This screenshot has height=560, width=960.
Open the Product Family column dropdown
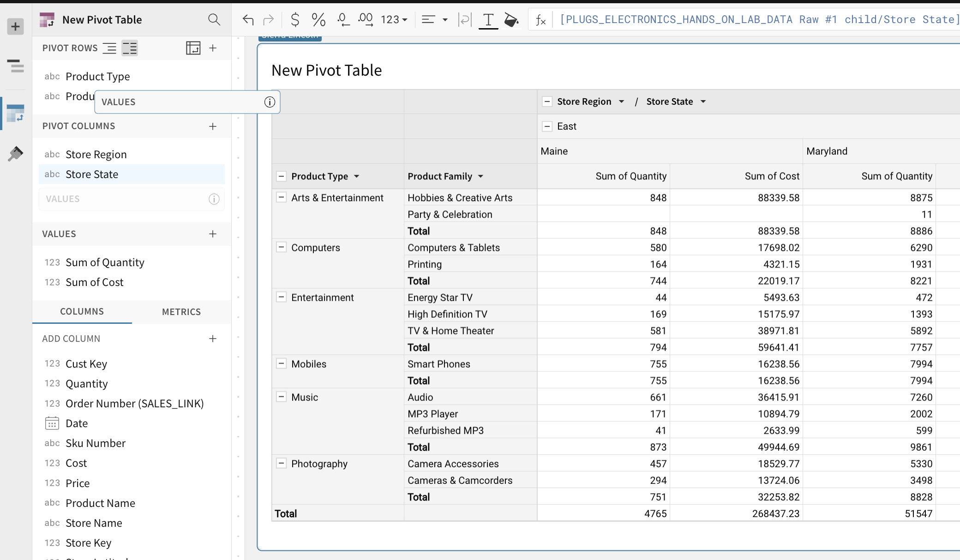pos(480,176)
